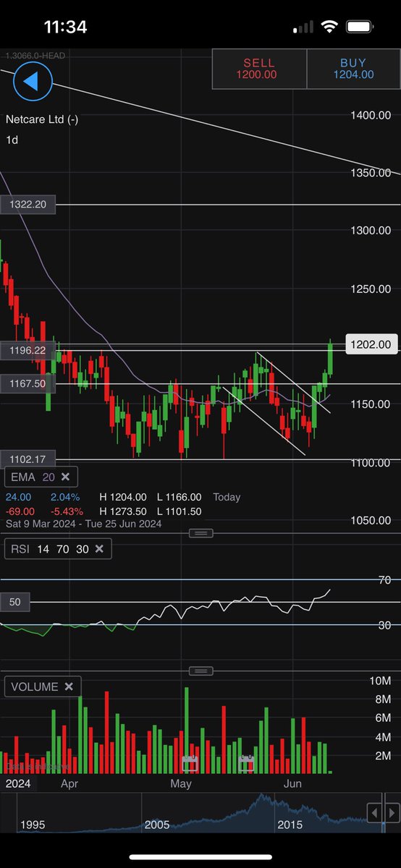Image resolution: width=401 pixels, height=868 pixels.
Task: Tap the resize handle above the RSI panel
Action: click(200, 533)
